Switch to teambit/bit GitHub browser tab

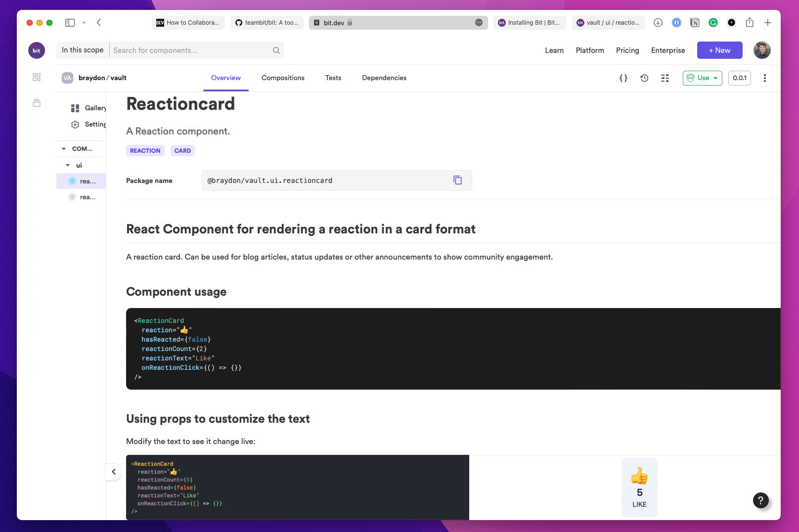pyautogui.click(x=267, y=23)
